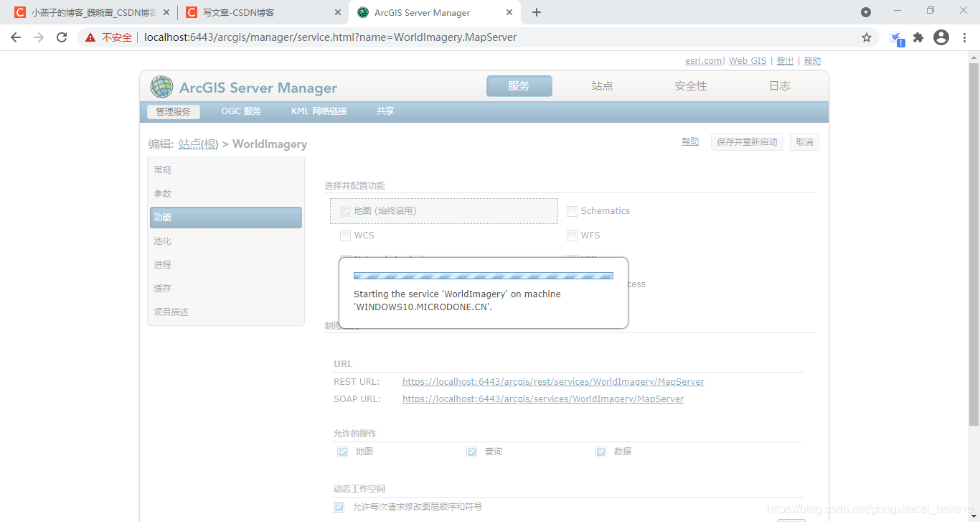Viewport: 980px width, 522px height.
Task: Toggle 数据 allowed operation checkbox
Action: click(601, 452)
